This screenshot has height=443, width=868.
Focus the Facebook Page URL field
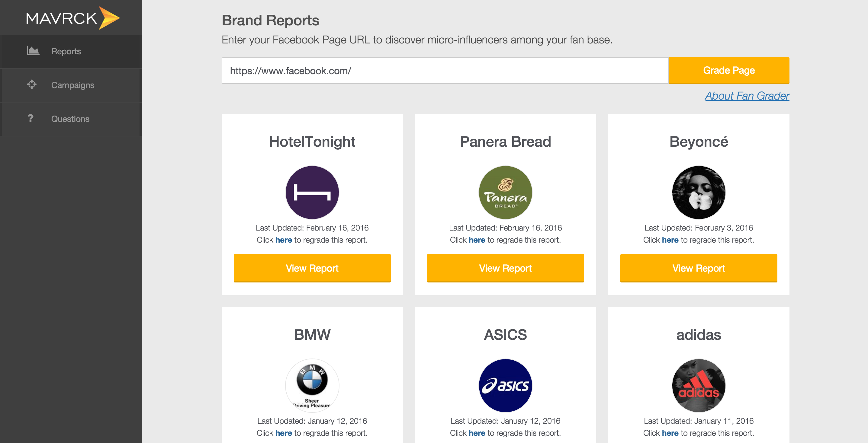tap(445, 71)
